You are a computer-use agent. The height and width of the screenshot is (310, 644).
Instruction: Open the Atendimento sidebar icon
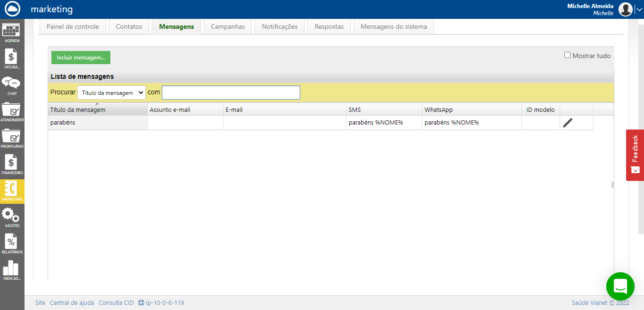[x=12, y=112]
